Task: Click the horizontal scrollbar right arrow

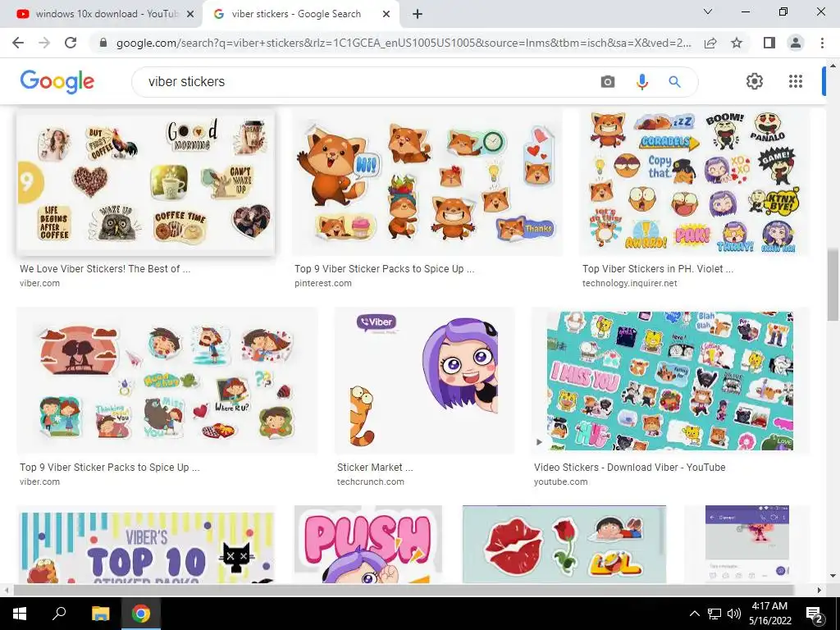Action: click(819, 591)
